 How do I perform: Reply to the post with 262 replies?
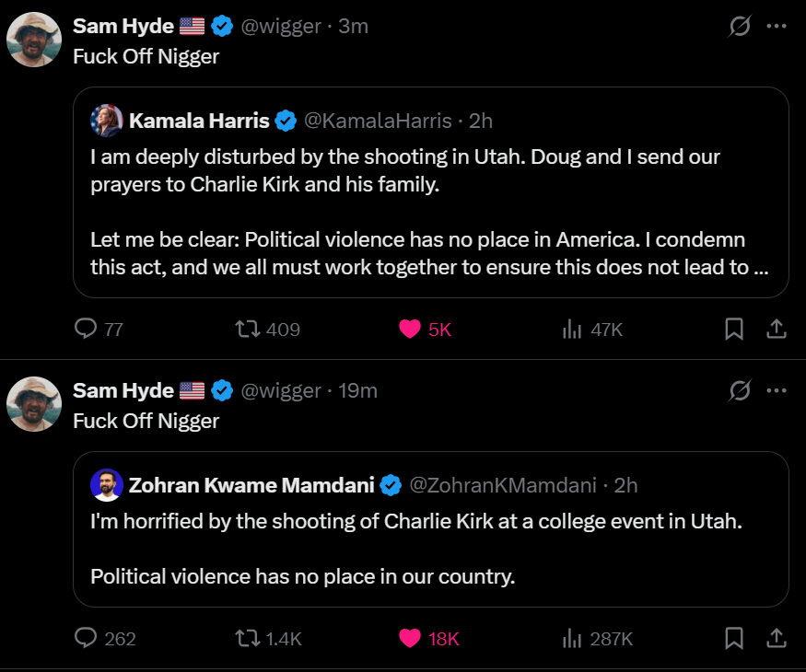[x=86, y=638]
